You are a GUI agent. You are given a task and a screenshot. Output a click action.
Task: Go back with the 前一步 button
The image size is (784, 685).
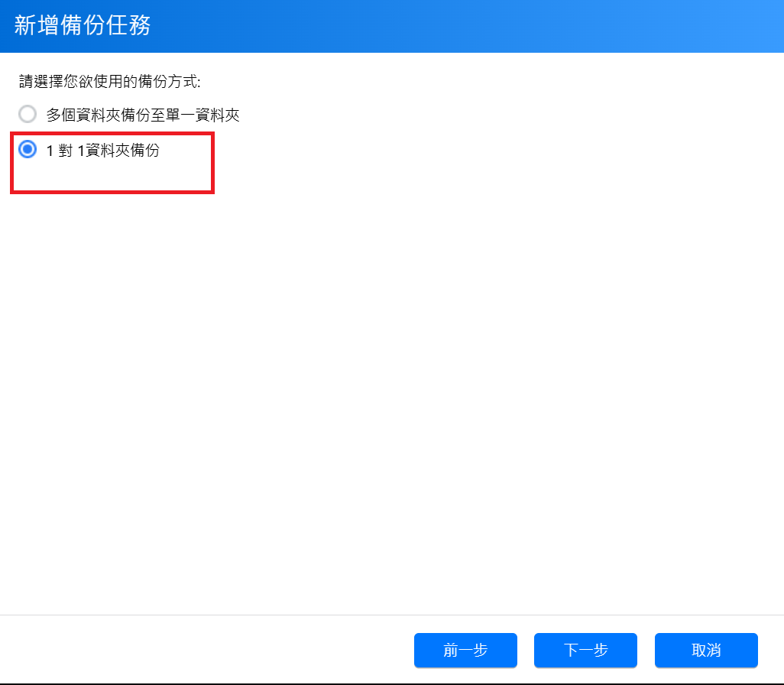coord(465,650)
